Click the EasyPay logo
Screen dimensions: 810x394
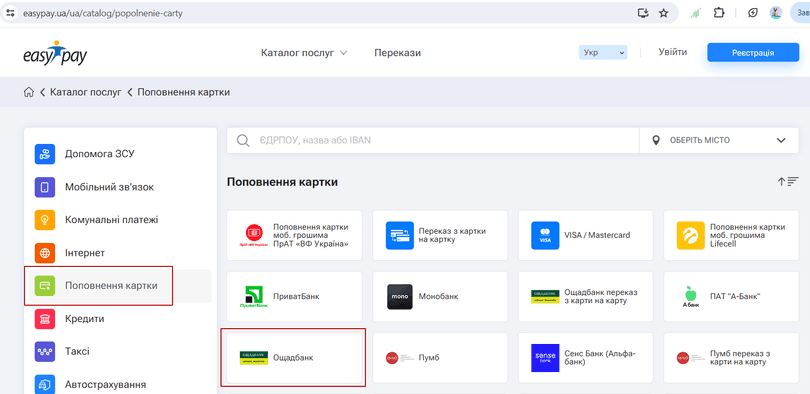[55, 53]
